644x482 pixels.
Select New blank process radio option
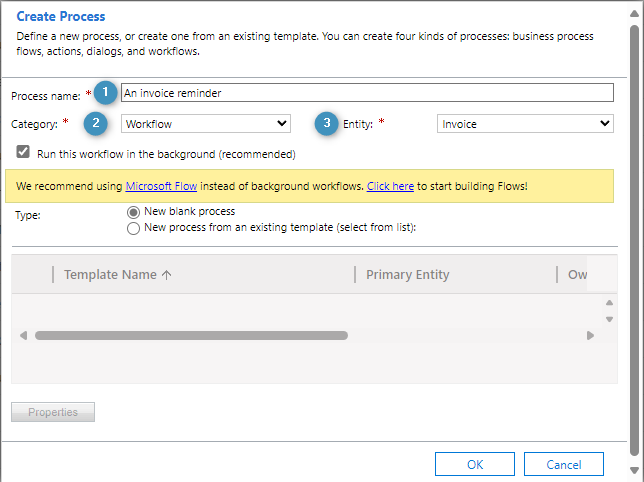133,212
